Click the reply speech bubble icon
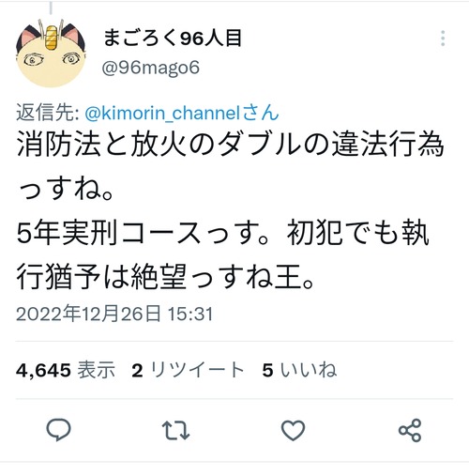 (x=58, y=430)
